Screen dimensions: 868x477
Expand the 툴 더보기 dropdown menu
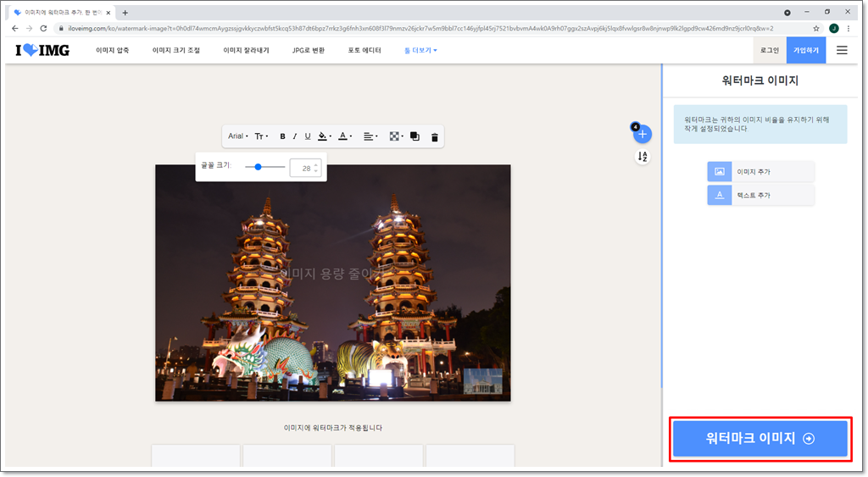pyautogui.click(x=420, y=50)
